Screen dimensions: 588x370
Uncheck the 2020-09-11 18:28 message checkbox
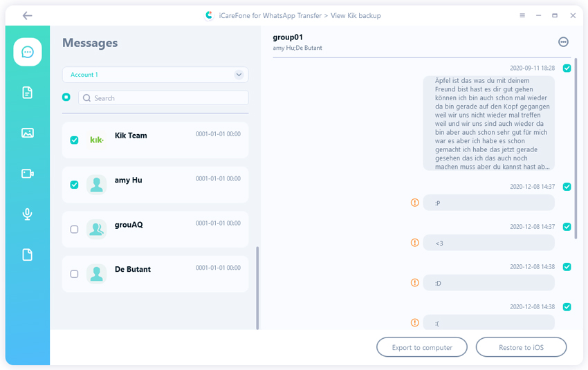(x=567, y=68)
